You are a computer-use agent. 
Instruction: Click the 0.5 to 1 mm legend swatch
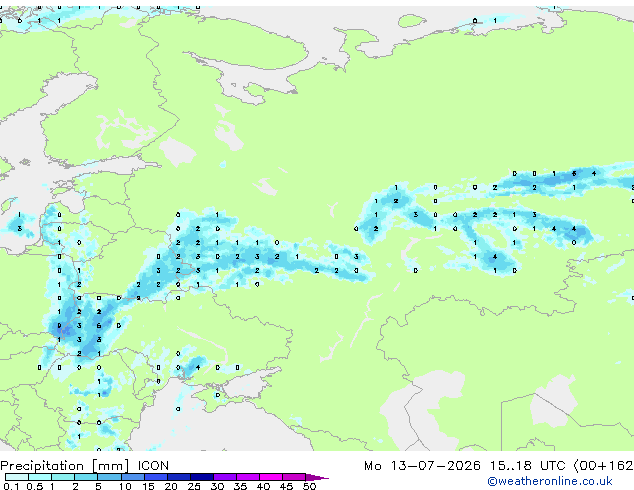(x=40, y=477)
